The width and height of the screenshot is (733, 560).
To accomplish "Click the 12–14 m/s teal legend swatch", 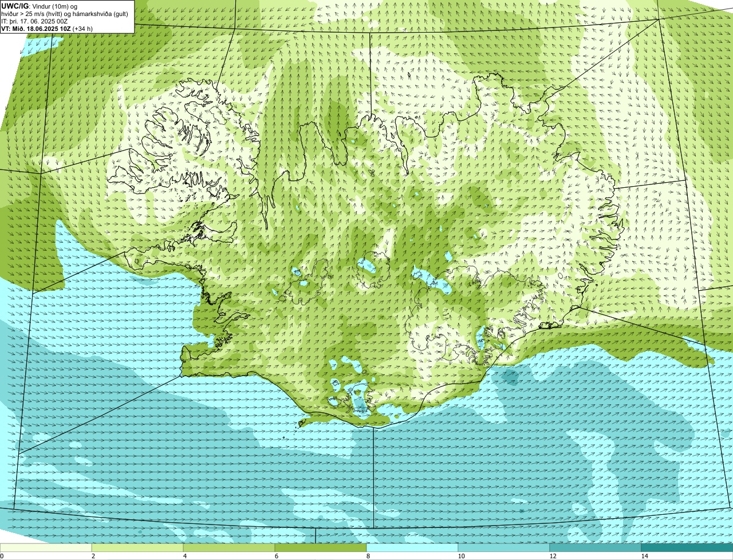I will pos(596,547).
